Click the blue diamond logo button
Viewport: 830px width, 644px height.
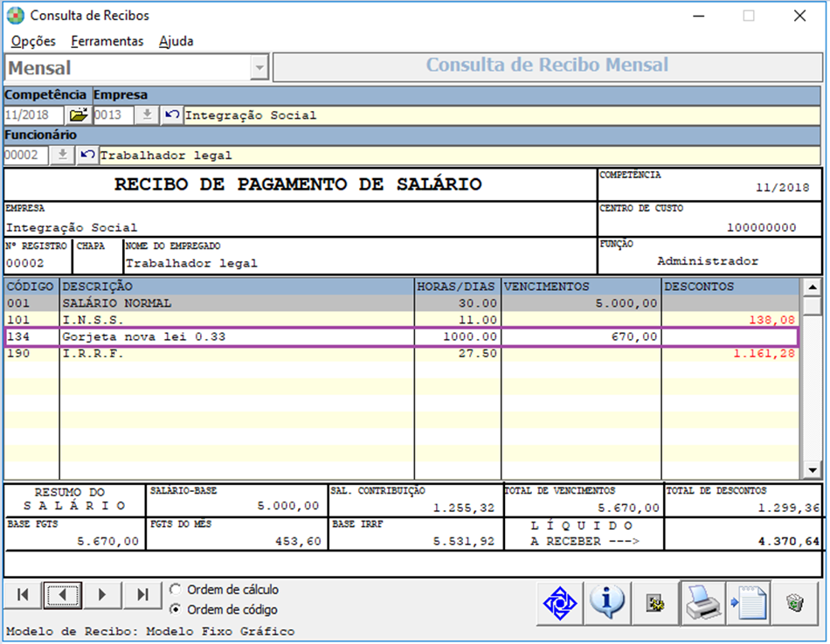point(559,603)
